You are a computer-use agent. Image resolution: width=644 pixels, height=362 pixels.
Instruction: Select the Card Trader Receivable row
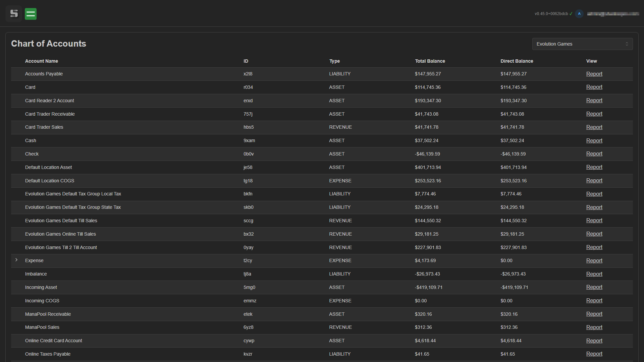(x=50, y=114)
